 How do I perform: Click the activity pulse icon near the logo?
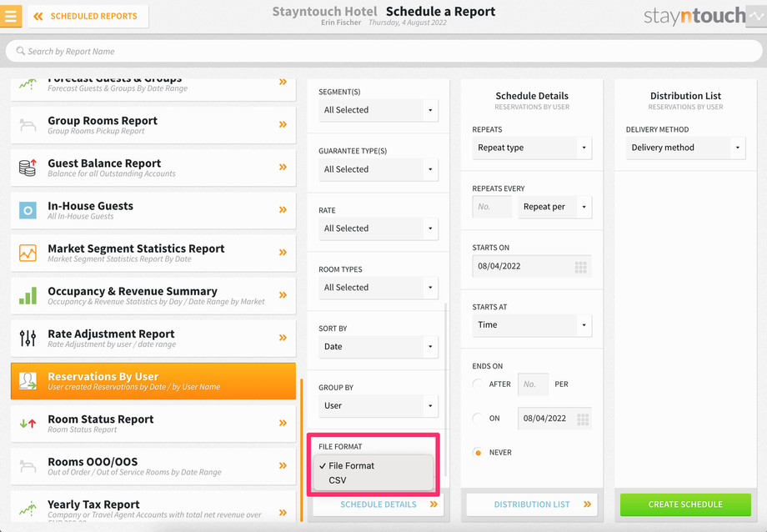pyautogui.click(x=756, y=16)
